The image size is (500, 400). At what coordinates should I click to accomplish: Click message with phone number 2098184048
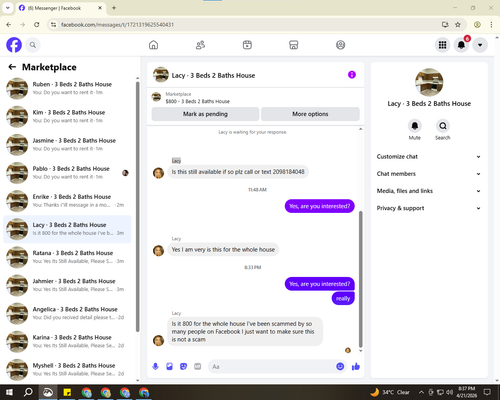point(238,172)
